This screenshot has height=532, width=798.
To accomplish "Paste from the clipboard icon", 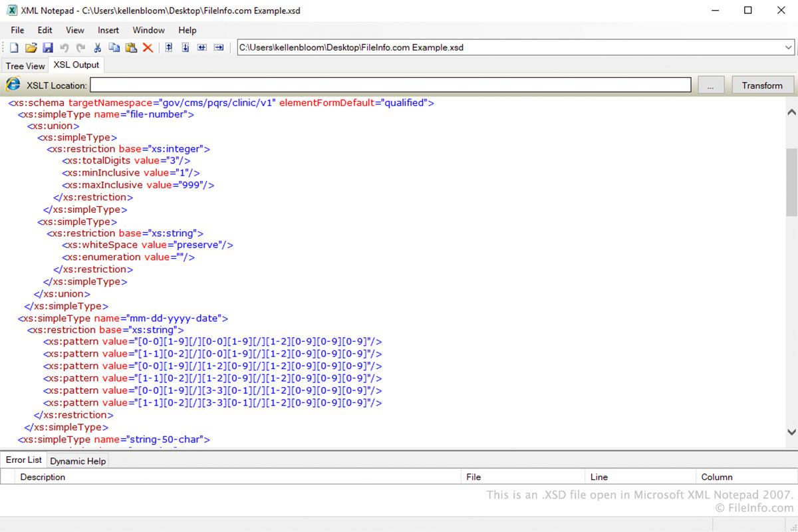I will (130, 47).
